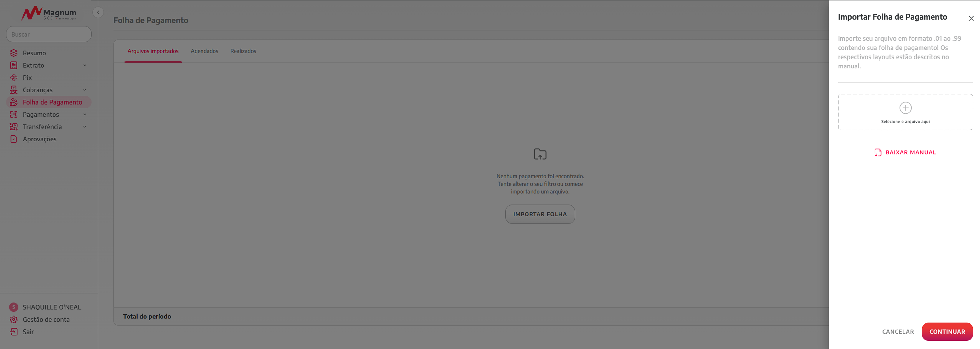Click the Gestão de conta gear icon
Image resolution: width=980 pixels, height=349 pixels.
click(14, 319)
